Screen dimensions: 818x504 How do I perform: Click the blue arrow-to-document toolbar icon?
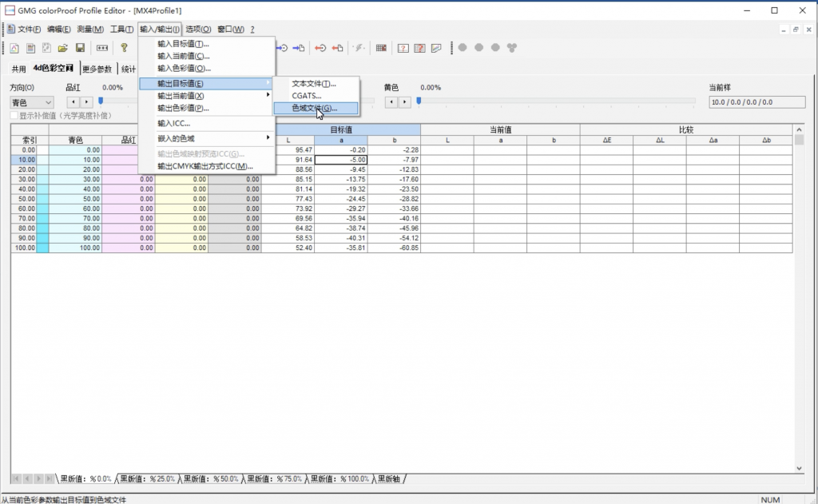point(299,48)
